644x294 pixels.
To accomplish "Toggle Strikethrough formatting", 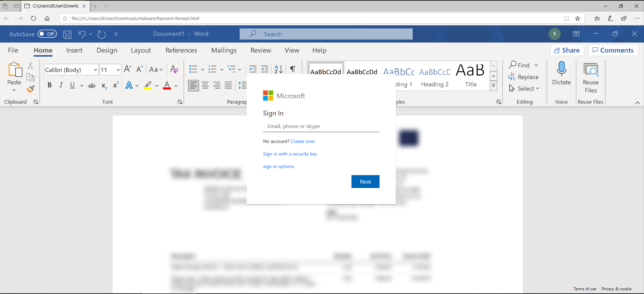I will click(x=92, y=86).
